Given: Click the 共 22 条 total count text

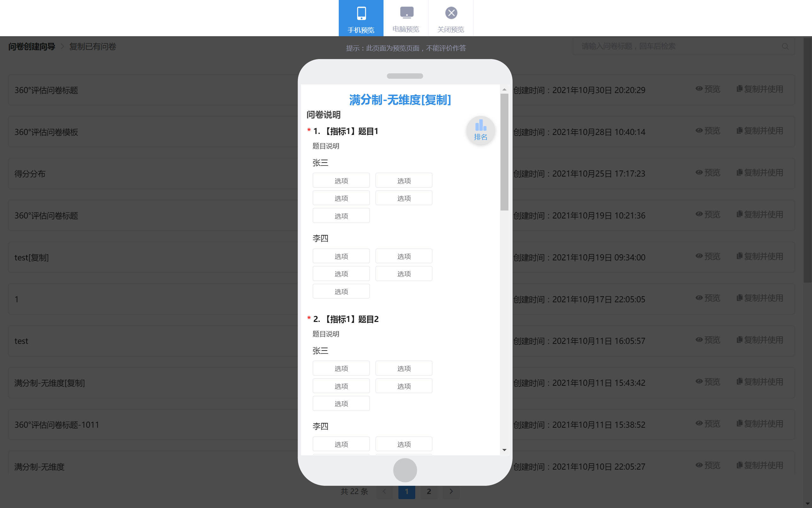Looking at the screenshot, I should (354, 491).
